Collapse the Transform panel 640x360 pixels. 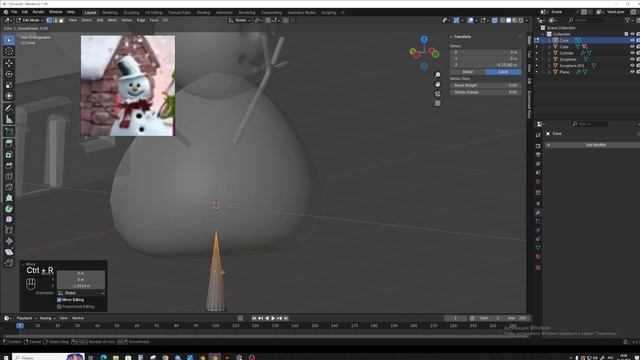click(x=451, y=37)
